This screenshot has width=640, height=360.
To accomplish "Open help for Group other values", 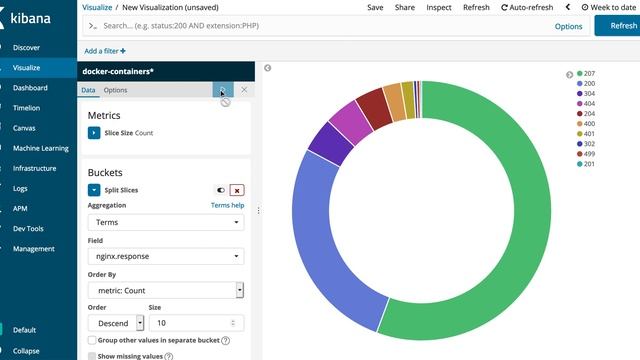I will (225, 340).
